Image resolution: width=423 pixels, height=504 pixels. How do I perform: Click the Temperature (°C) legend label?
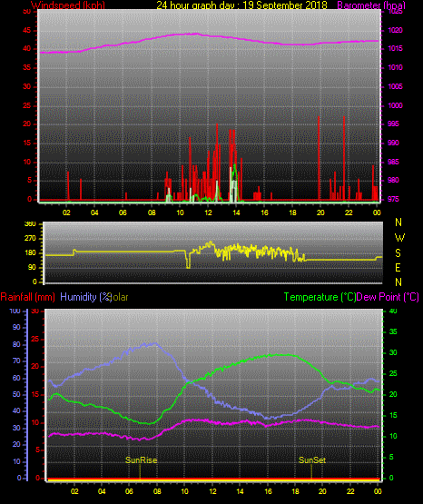tap(320, 297)
